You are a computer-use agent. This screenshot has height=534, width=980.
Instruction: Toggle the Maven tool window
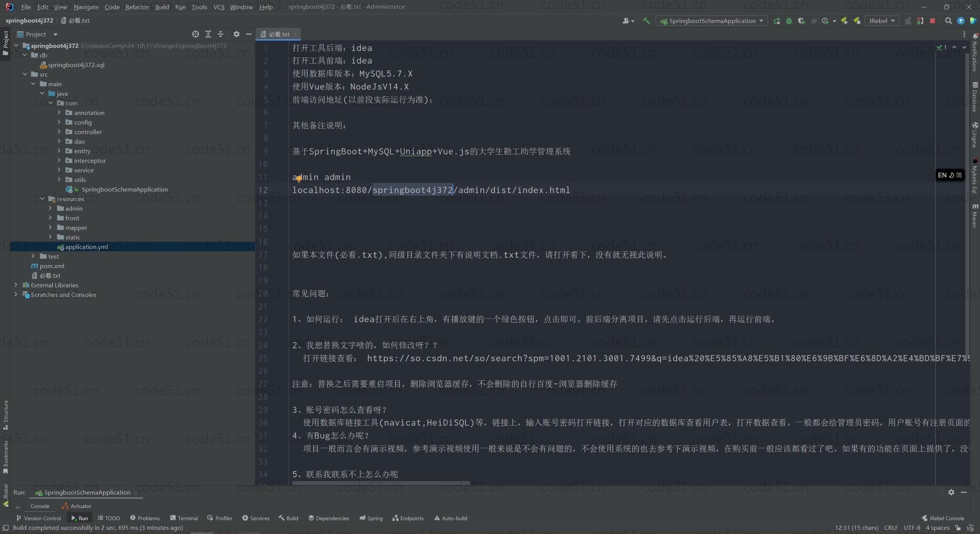tap(975, 216)
